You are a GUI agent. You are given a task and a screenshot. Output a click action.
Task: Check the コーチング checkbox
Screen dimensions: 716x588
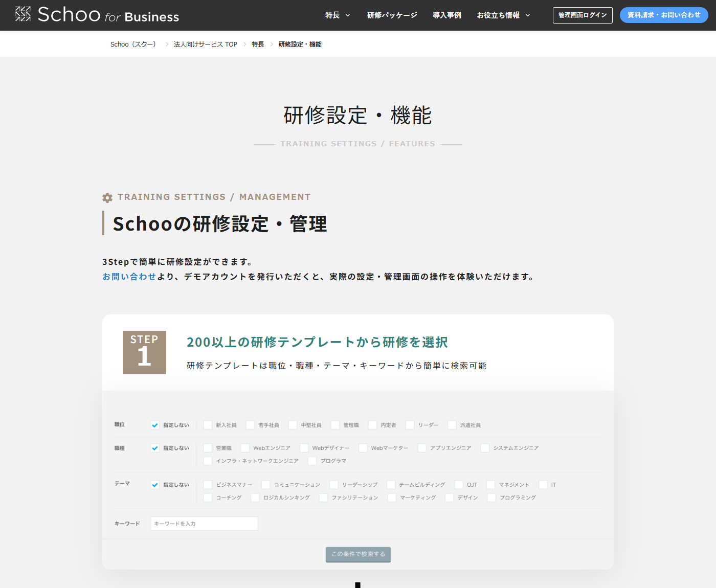pos(208,497)
